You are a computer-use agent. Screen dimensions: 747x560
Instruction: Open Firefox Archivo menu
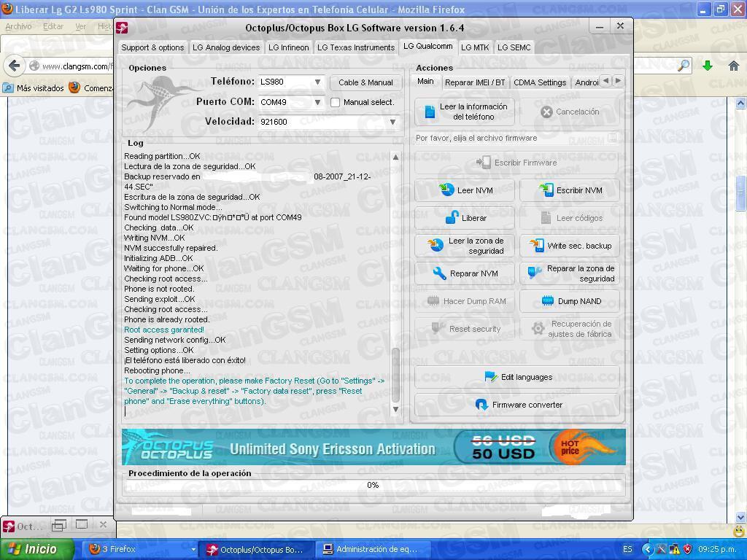point(18,27)
